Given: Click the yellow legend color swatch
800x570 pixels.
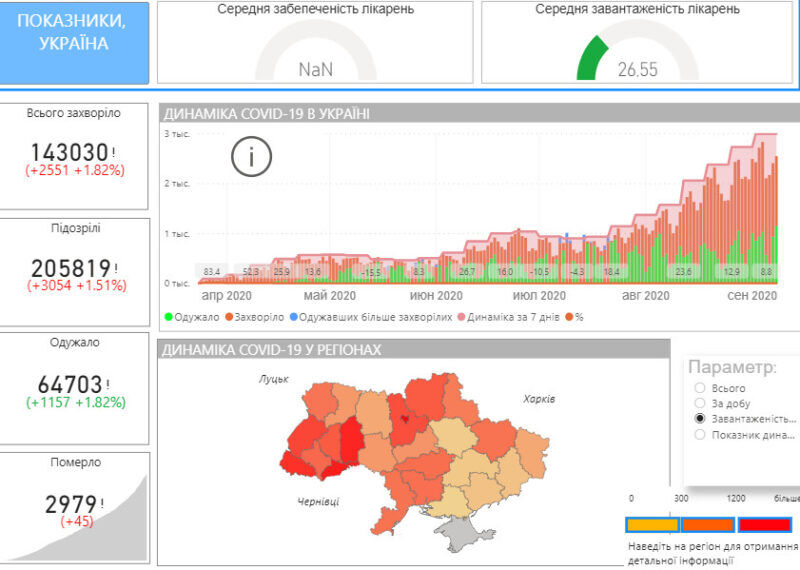Looking at the screenshot, I should click(652, 525).
